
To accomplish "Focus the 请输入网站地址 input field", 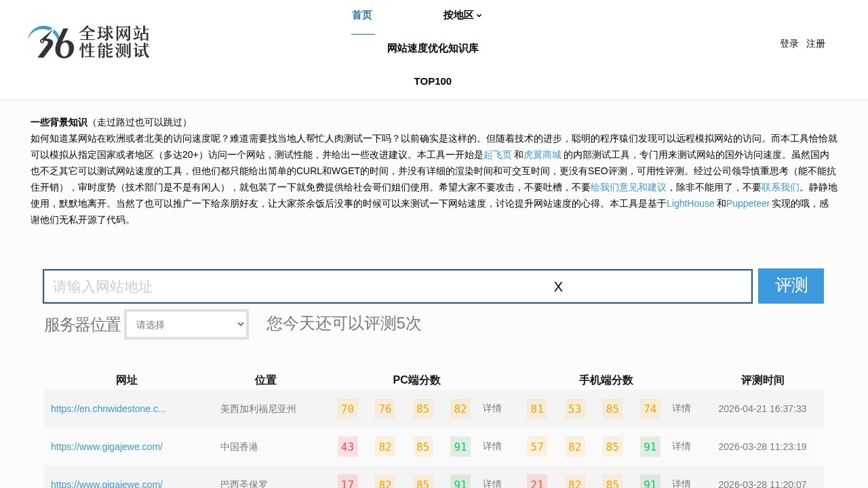I will coord(397,287).
